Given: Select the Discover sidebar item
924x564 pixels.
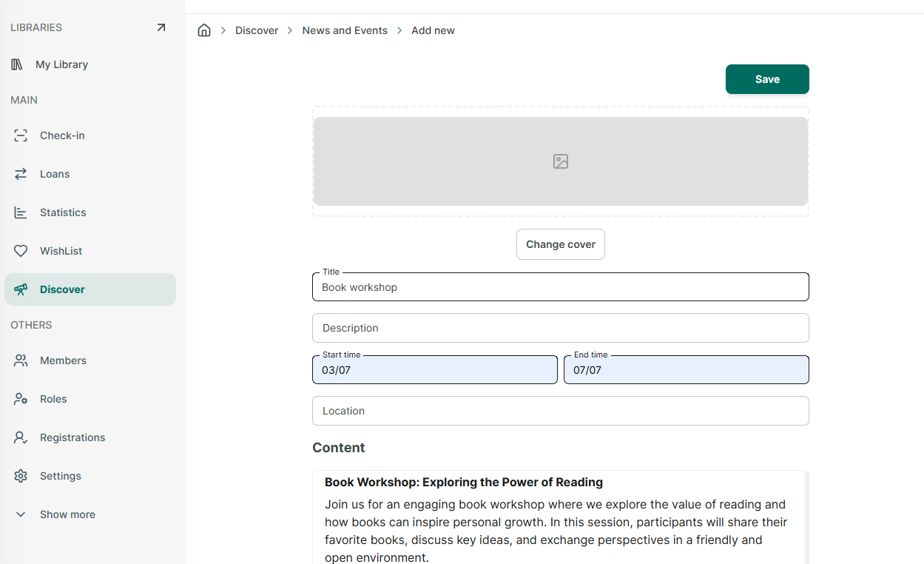Looking at the screenshot, I should point(90,289).
